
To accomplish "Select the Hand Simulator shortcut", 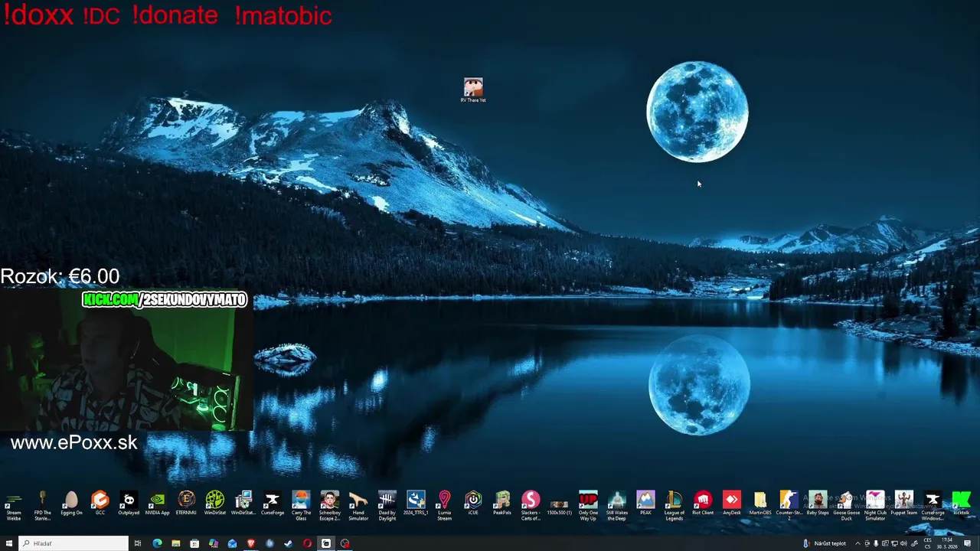I will pos(358,506).
